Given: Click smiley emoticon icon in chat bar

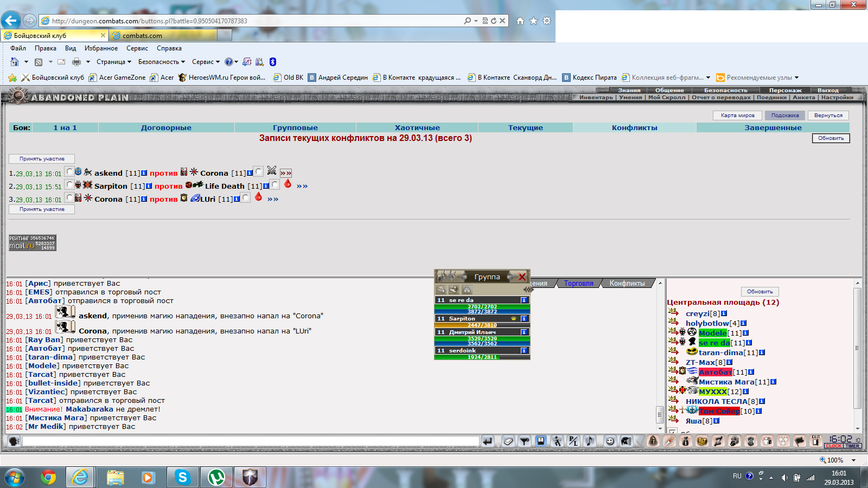Looking at the screenshot, I should click(610, 441).
